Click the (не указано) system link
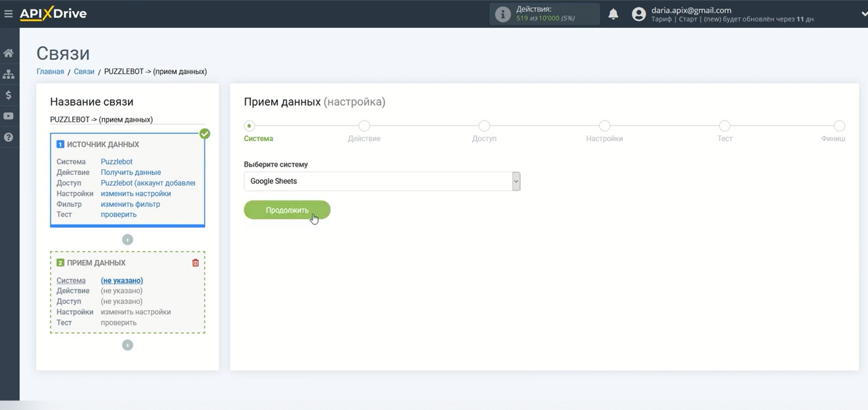Viewport: 868px width, 410px height. click(x=122, y=280)
